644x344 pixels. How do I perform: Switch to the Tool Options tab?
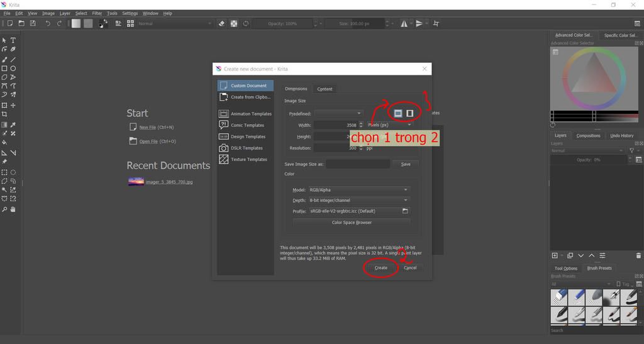coord(565,268)
